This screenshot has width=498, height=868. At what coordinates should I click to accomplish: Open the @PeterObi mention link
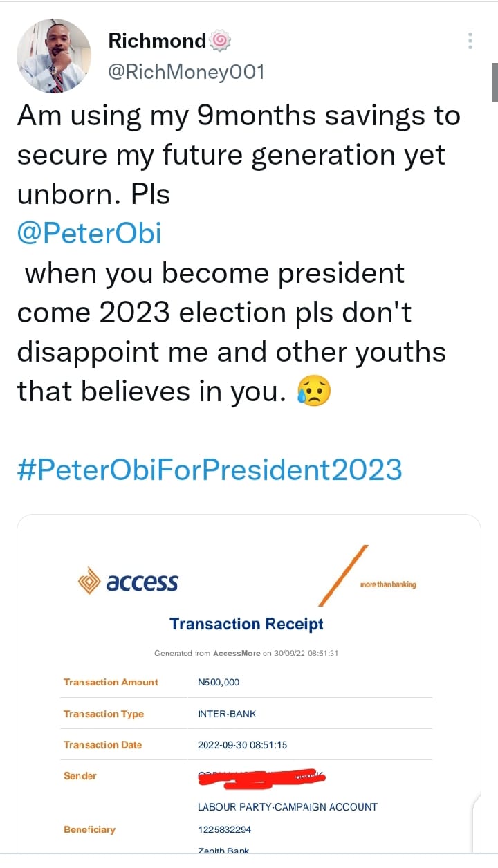[89, 233]
